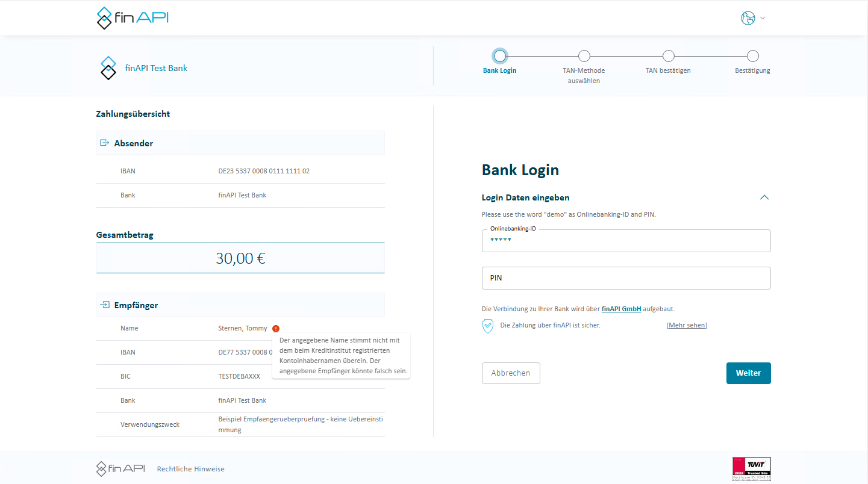Click the BIC value TESTDEBAXXX

tap(239, 376)
